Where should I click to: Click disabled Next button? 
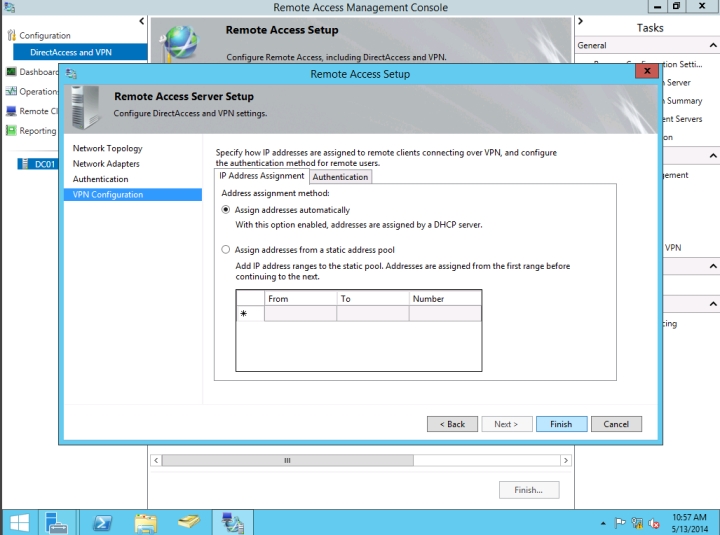(x=506, y=424)
